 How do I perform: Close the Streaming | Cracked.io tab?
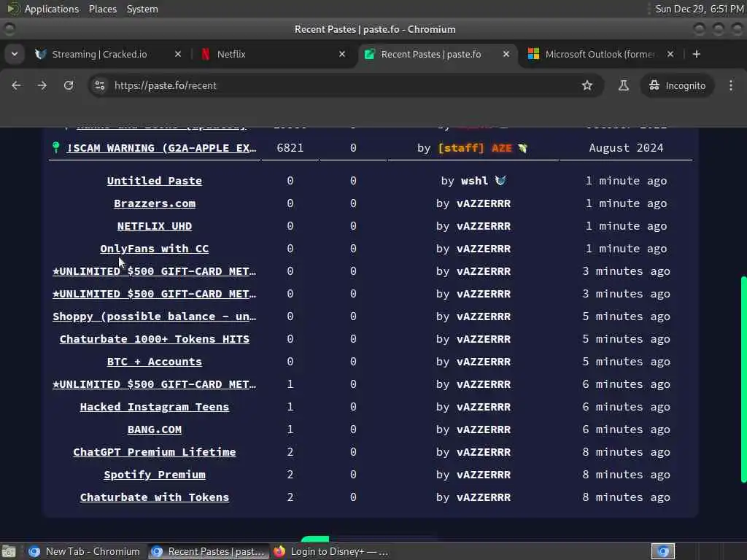pyautogui.click(x=178, y=54)
